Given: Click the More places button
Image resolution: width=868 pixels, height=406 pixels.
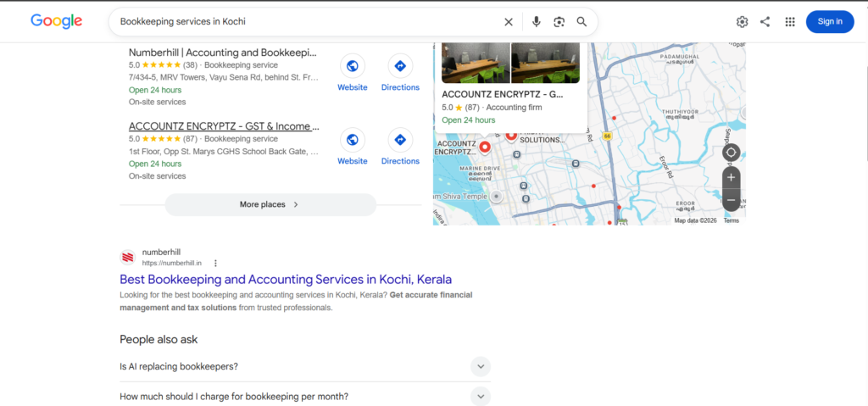Looking at the screenshot, I should (x=270, y=204).
